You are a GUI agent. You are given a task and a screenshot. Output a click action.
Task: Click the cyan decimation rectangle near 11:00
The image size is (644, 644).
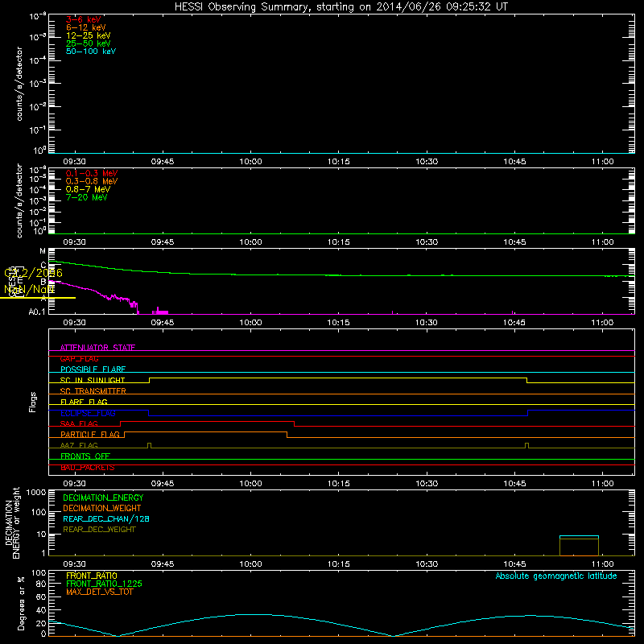(x=579, y=546)
